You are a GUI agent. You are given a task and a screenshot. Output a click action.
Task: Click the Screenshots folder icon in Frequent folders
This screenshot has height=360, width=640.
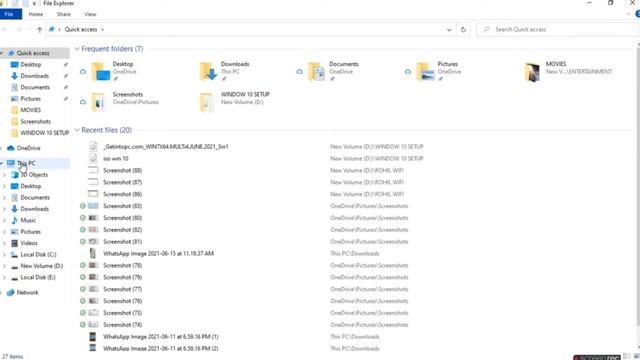(99, 102)
